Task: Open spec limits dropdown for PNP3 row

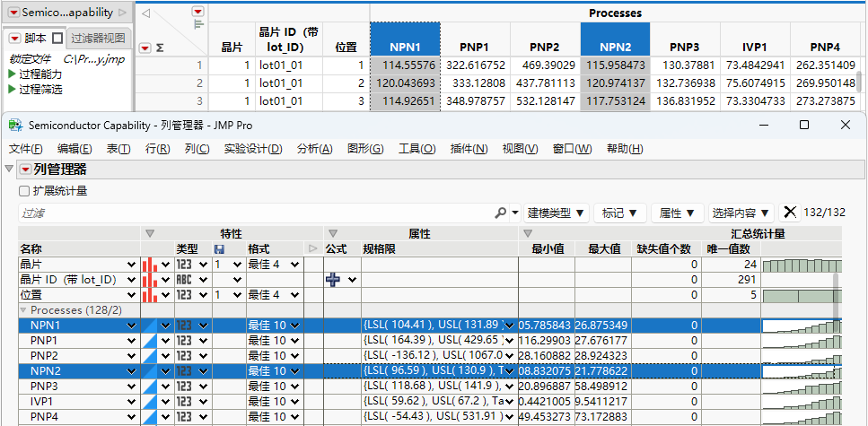Action: point(509,386)
